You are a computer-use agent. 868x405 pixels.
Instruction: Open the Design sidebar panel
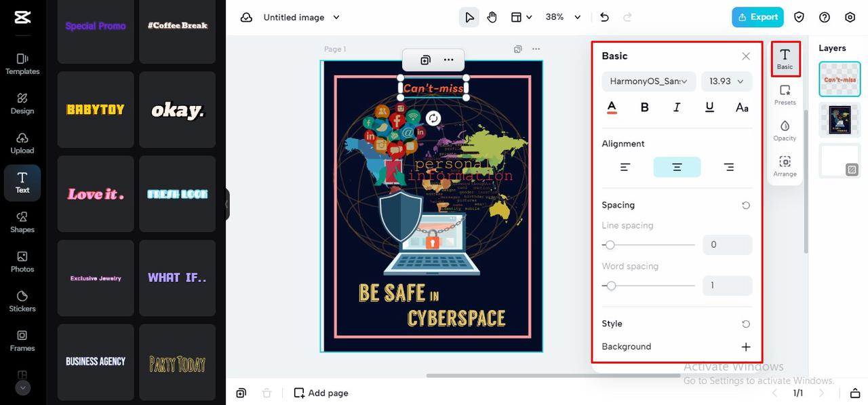tap(22, 103)
